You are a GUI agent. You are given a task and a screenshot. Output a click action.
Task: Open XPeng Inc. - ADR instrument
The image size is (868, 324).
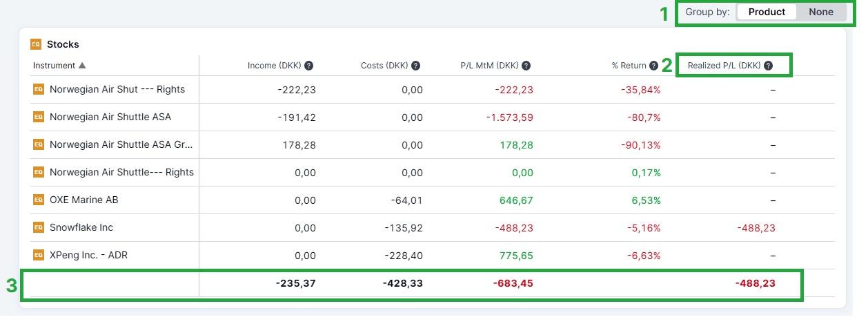88,255
